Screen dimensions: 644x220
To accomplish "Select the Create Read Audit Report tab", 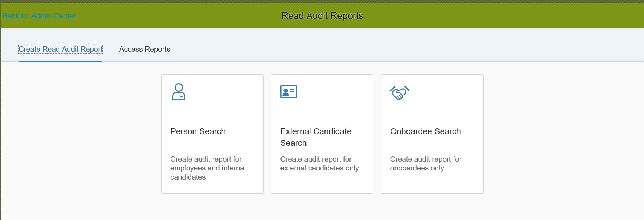I will [61, 49].
